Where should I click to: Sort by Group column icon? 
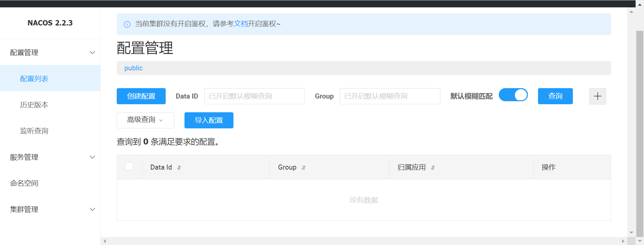pos(304,168)
